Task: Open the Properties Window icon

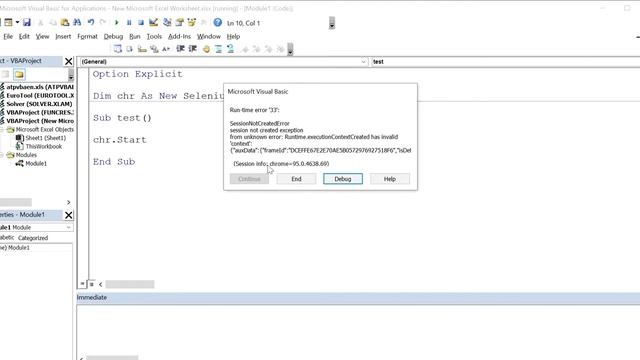Action: pyautogui.click(x=179, y=22)
